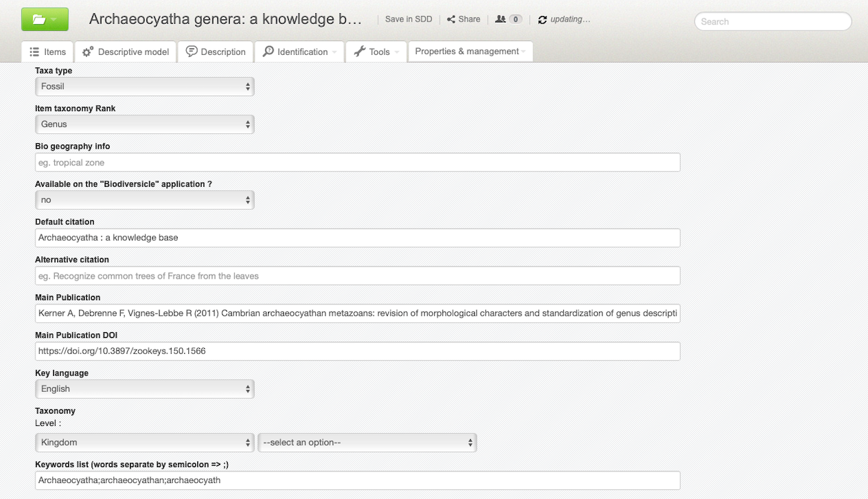Click the Bio geography info field
The height and width of the screenshot is (499, 868).
click(357, 163)
